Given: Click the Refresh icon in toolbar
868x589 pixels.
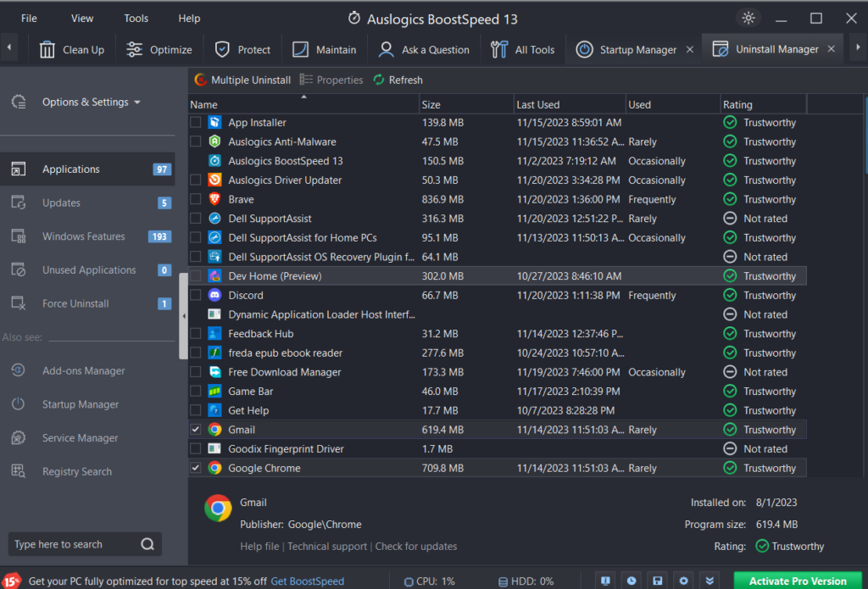Looking at the screenshot, I should [379, 80].
